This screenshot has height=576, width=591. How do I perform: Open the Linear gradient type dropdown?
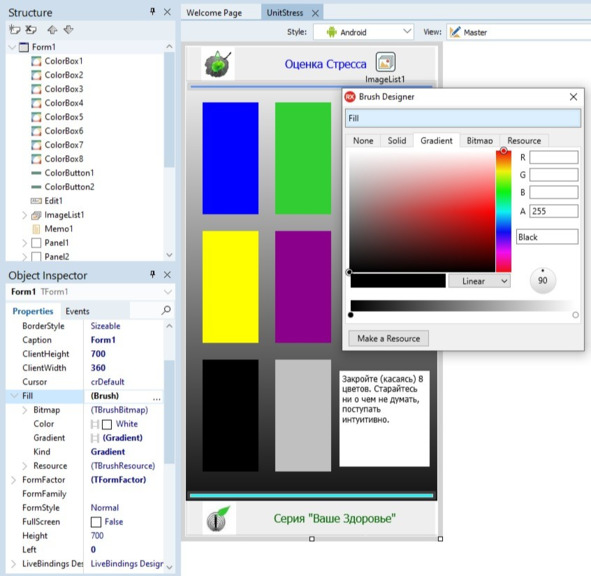click(479, 281)
